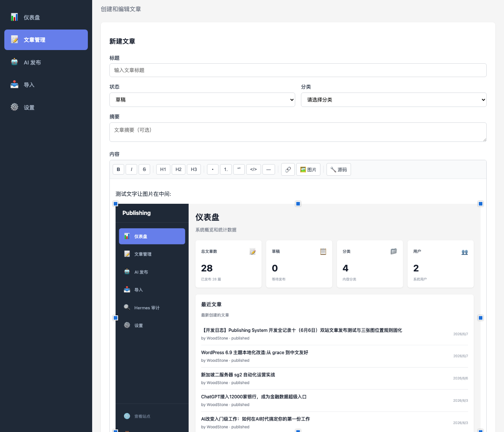
Task: Click the image's top-center resize handle
Action: pyautogui.click(x=298, y=204)
